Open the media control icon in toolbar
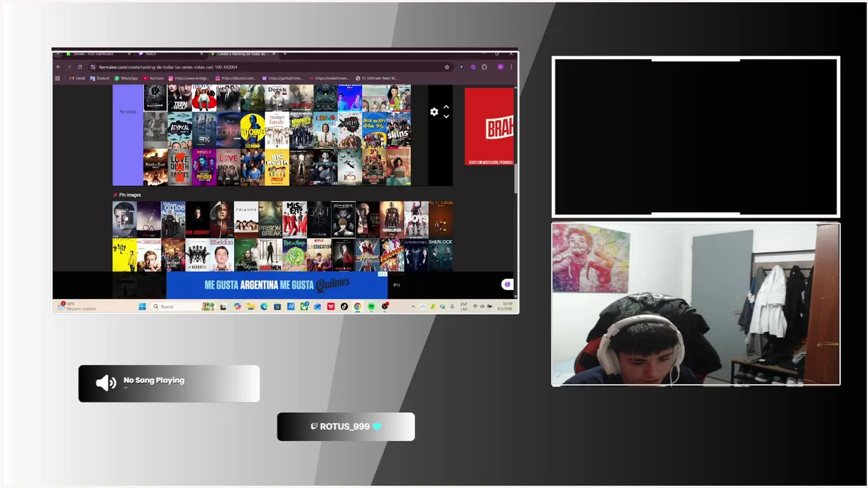Viewport: 868px width, 488px height. [x=461, y=67]
